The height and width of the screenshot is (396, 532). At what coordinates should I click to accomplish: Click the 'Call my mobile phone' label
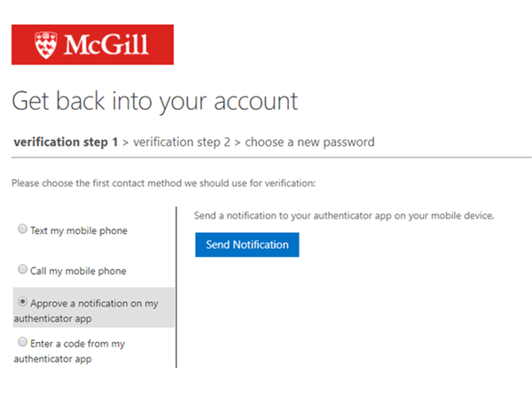click(78, 271)
